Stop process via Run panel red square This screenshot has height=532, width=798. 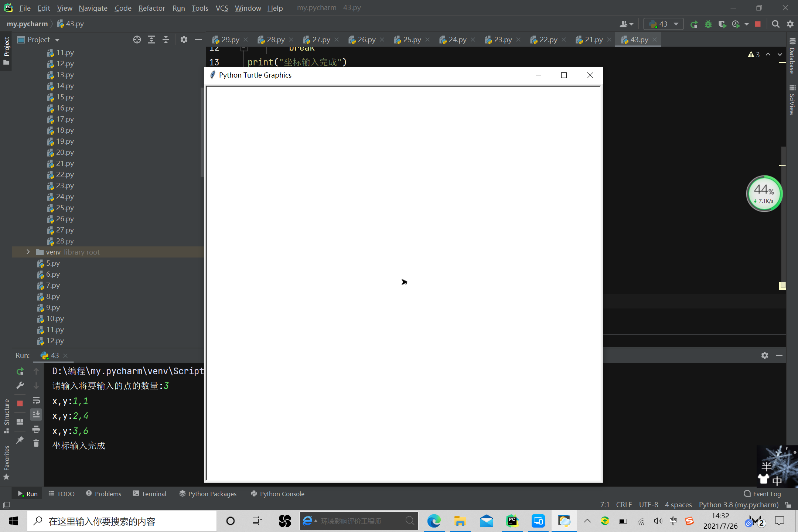pos(20,403)
